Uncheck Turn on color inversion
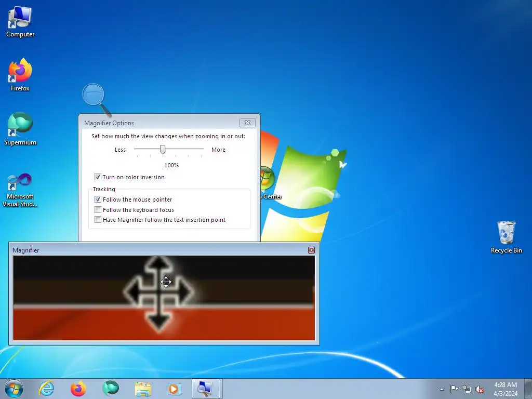The width and height of the screenshot is (532, 399). (x=98, y=177)
